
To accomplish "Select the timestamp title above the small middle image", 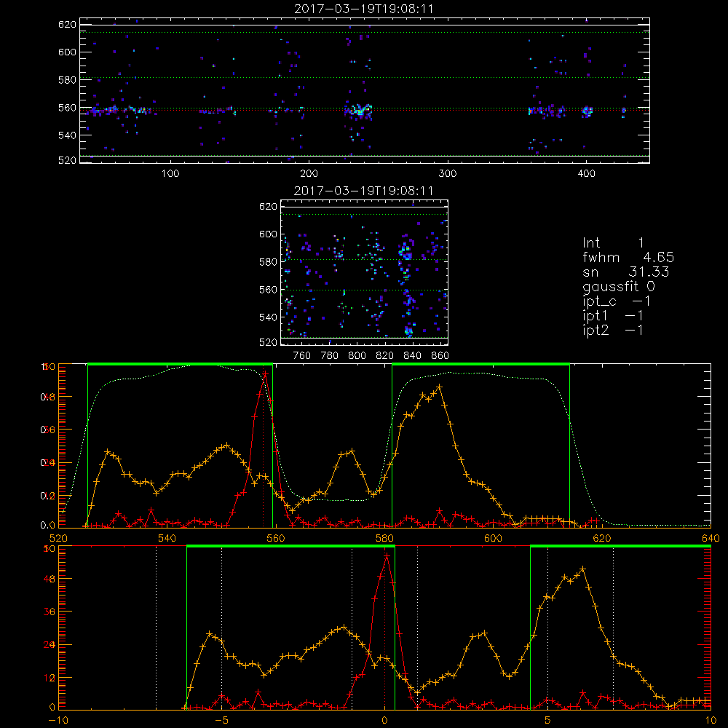I will coord(364,191).
